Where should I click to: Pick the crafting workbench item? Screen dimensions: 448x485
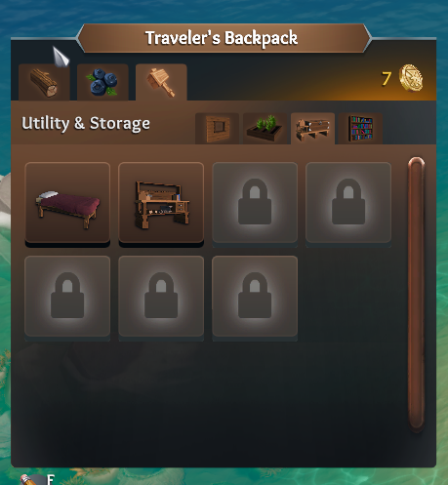(161, 204)
